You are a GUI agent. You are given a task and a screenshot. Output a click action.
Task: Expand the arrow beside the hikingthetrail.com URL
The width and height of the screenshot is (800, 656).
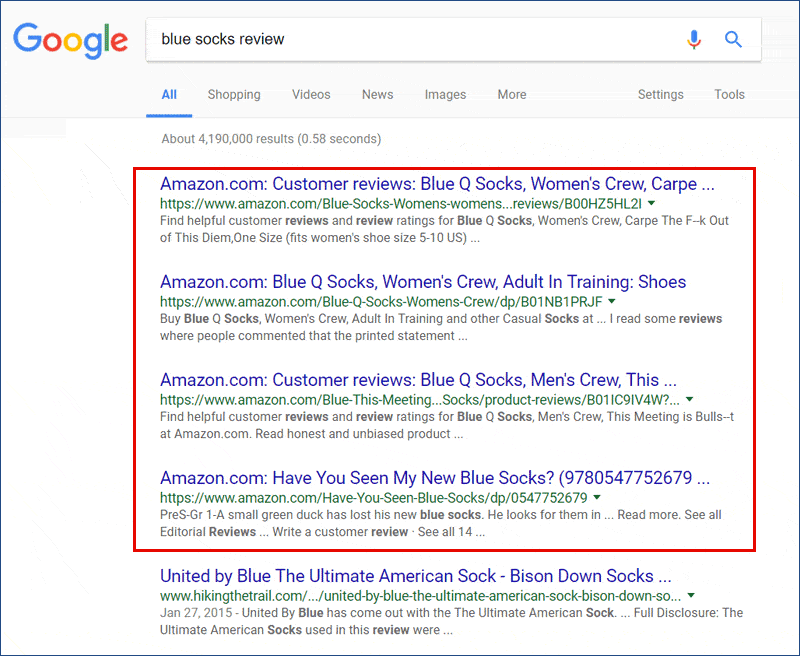(691, 595)
